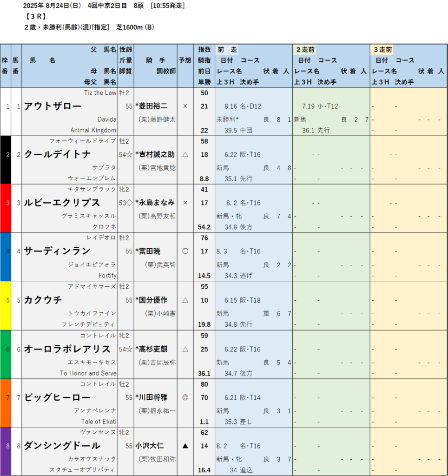The width and height of the screenshot is (448, 476).
Task: Click trainer (栗)武英智
Action: (x=160, y=264)
